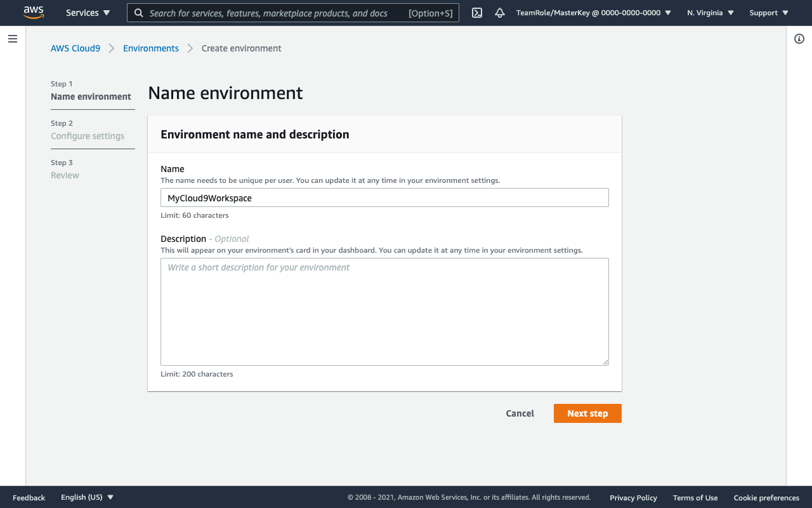Image resolution: width=812 pixels, height=508 pixels.
Task: Click the Description text area
Action: pyautogui.click(x=384, y=311)
